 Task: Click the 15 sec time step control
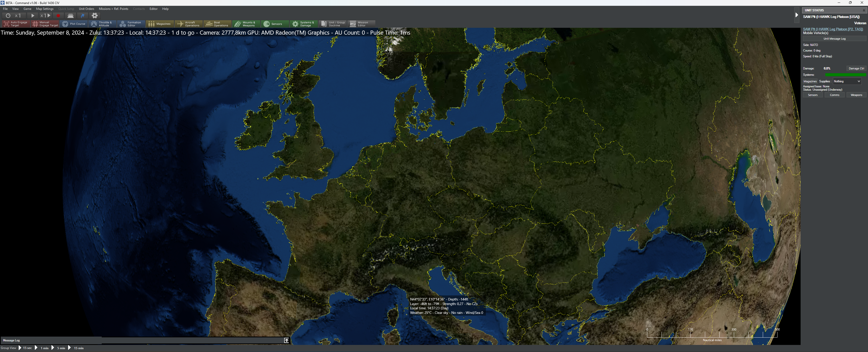pyautogui.click(x=27, y=348)
